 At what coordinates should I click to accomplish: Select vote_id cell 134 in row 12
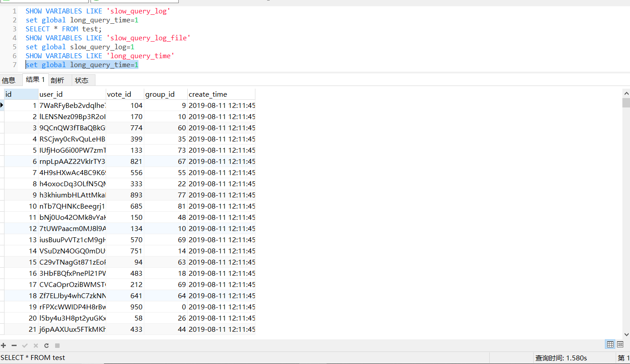coord(125,229)
